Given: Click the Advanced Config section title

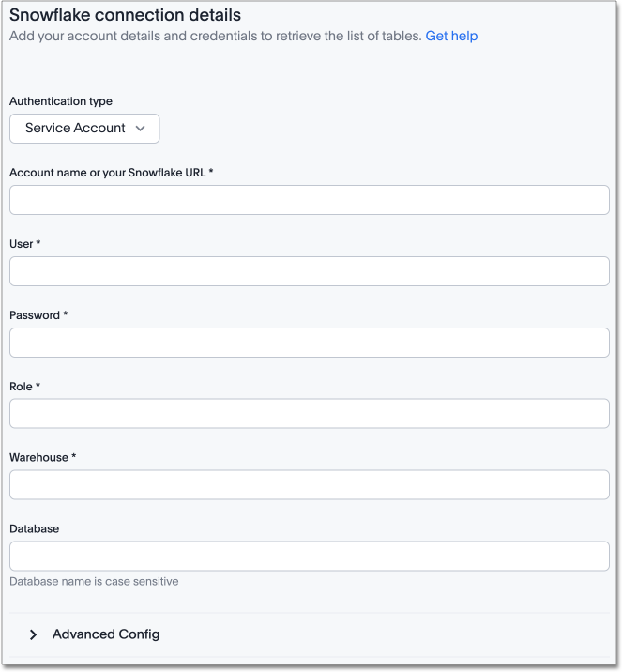Looking at the screenshot, I should [106, 634].
